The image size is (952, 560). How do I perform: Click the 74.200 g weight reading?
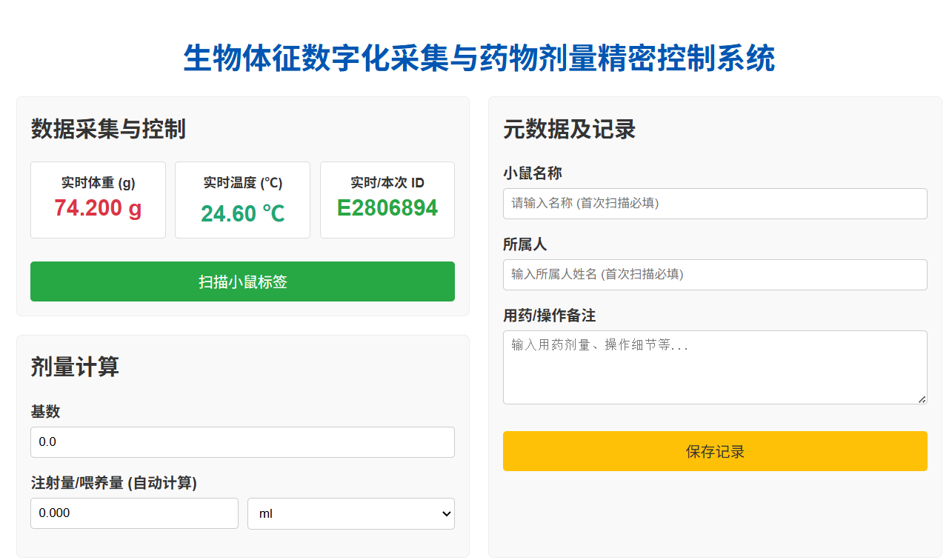click(98, 209)
